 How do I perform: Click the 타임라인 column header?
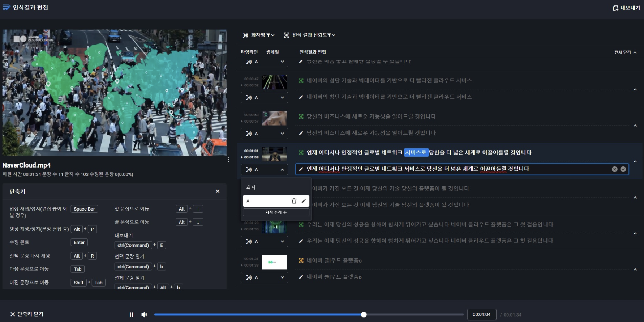pyautogui.click(x=249, y=52)
